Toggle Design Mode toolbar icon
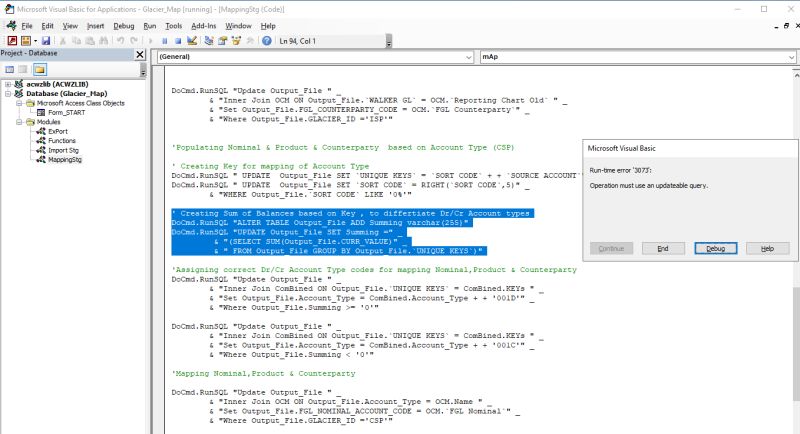Image resolution: width=800 pixels, height=434 pixels. 192,41
